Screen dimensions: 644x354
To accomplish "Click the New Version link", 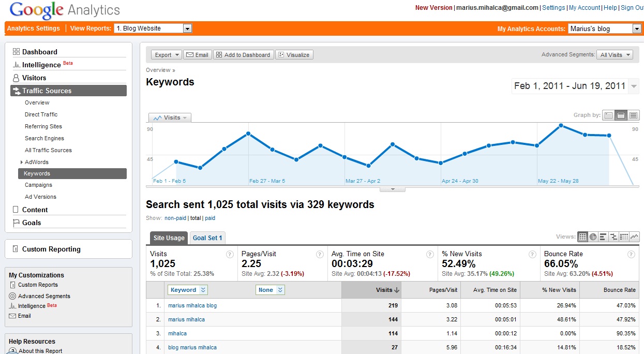I will 433,8.
